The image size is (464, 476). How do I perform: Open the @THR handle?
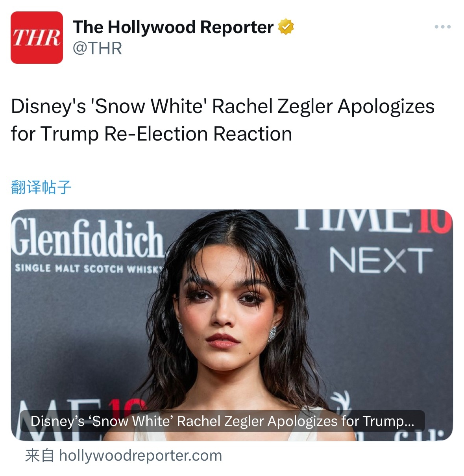point(97,48)
